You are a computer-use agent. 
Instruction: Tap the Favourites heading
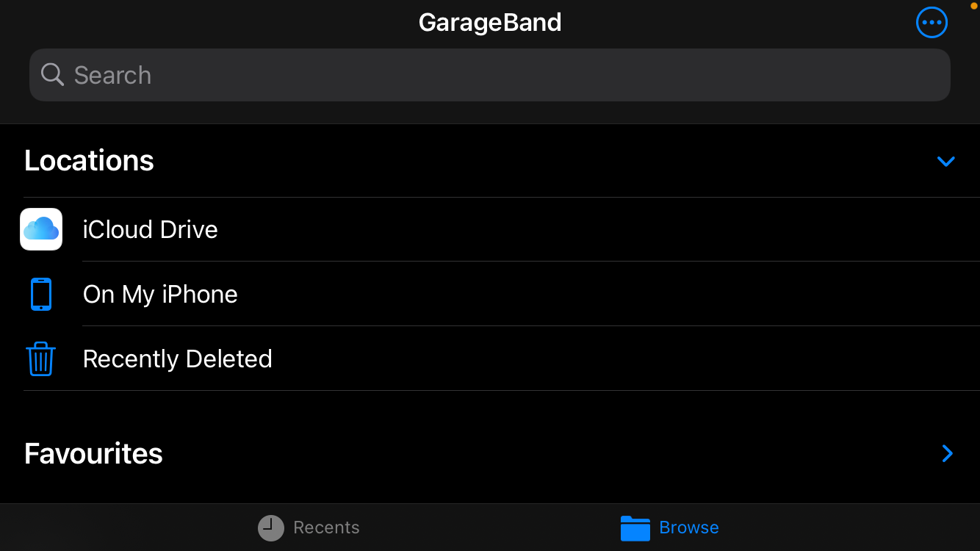[93, 453]
